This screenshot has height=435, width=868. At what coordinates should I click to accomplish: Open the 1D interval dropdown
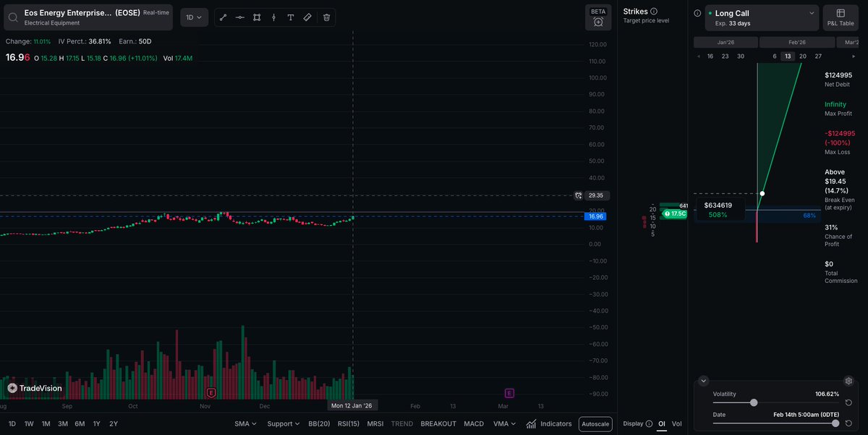click(x=193, y=17)
